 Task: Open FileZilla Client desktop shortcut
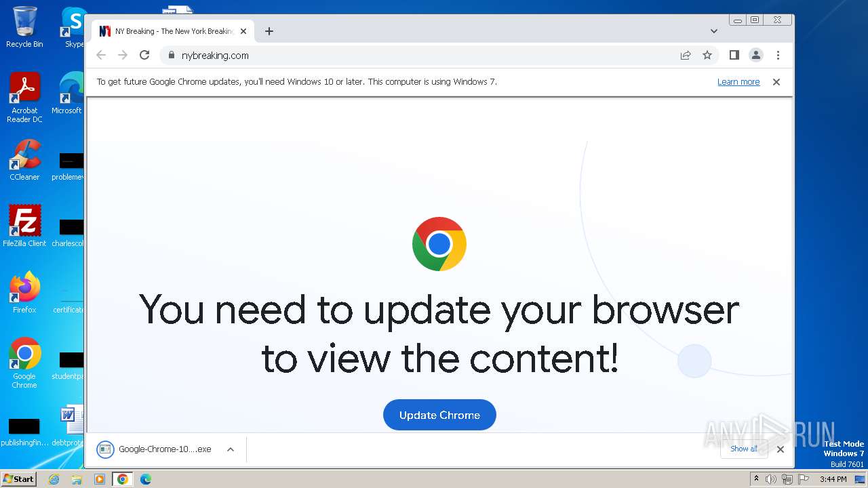point(24,226)
